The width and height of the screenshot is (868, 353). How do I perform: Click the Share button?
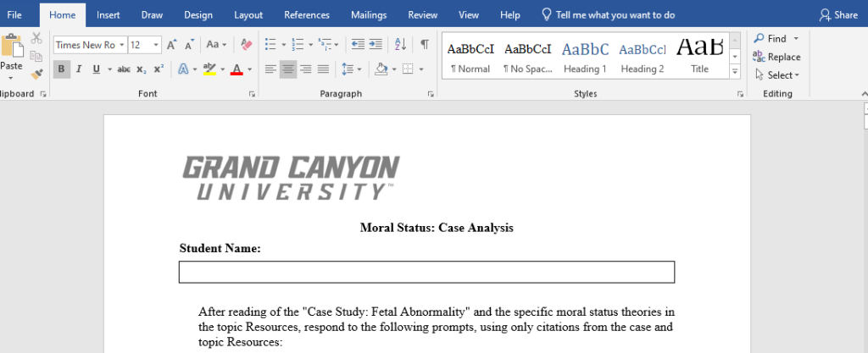838,15
